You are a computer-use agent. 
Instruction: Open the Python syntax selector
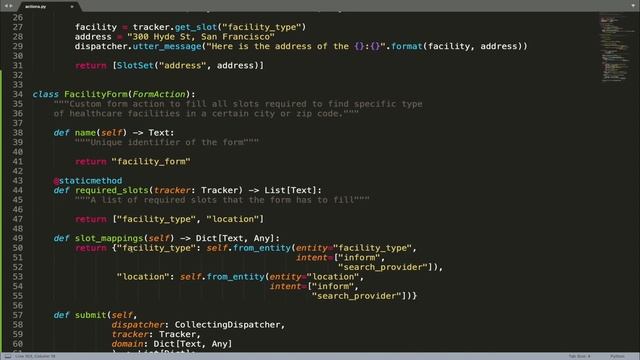click(x=618, y=356)
